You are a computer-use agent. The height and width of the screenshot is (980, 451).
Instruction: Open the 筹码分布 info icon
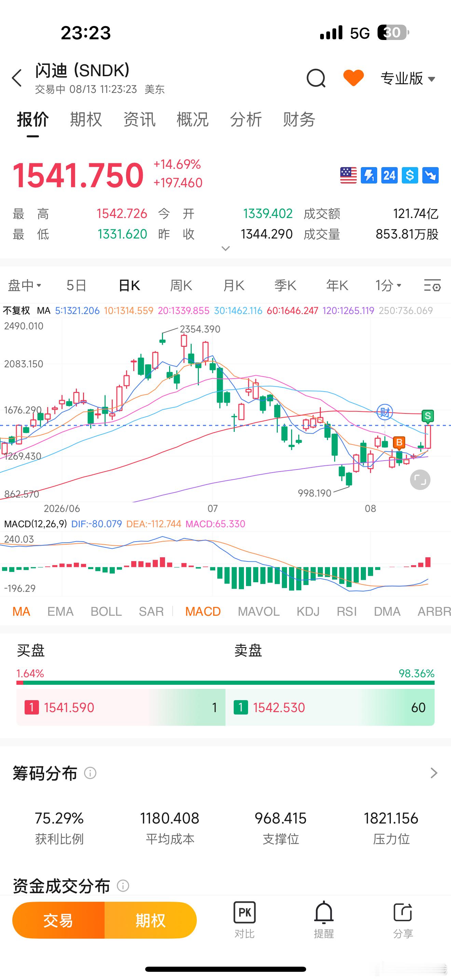pyautogui.click(x=90, y=773)
